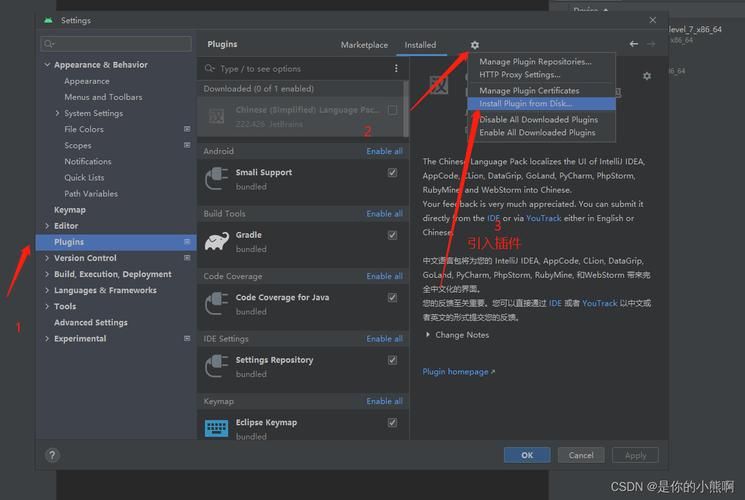Click the Gradle elephant plugin icon

coord(216,241)
